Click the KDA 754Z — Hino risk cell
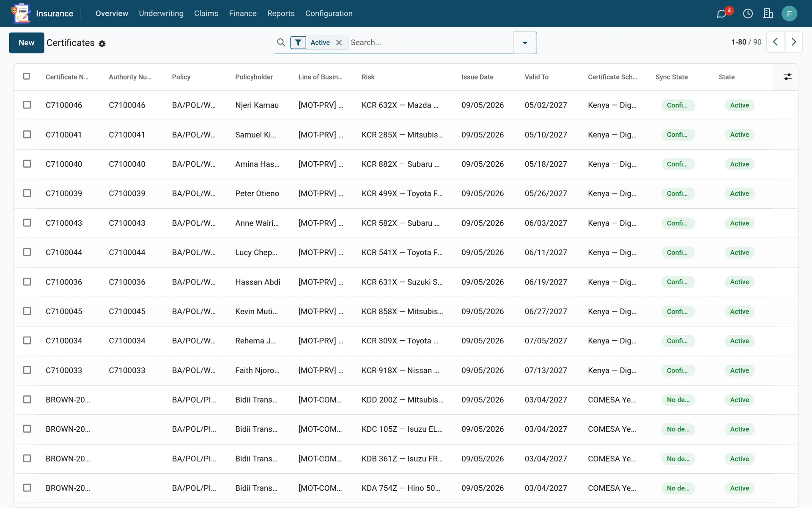The width and height of the screenshot is (812, 508). [401, 488]
